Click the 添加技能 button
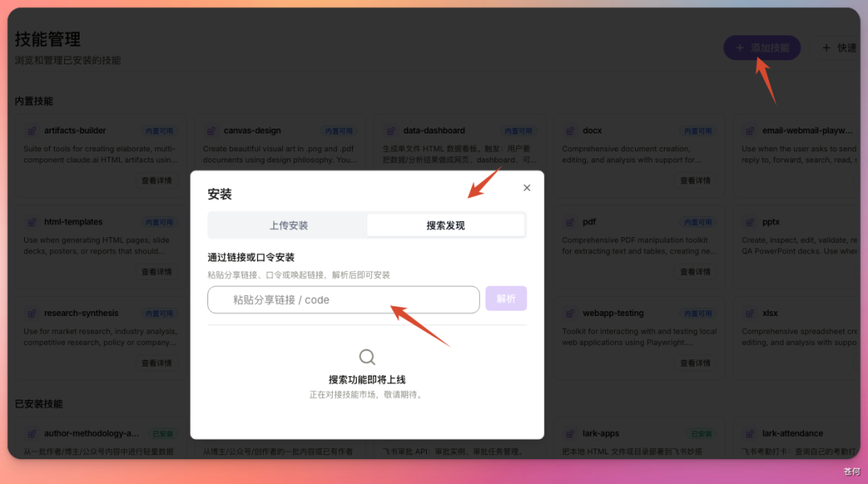This screenshot has width=868, height=484. [x=762, y=47]
